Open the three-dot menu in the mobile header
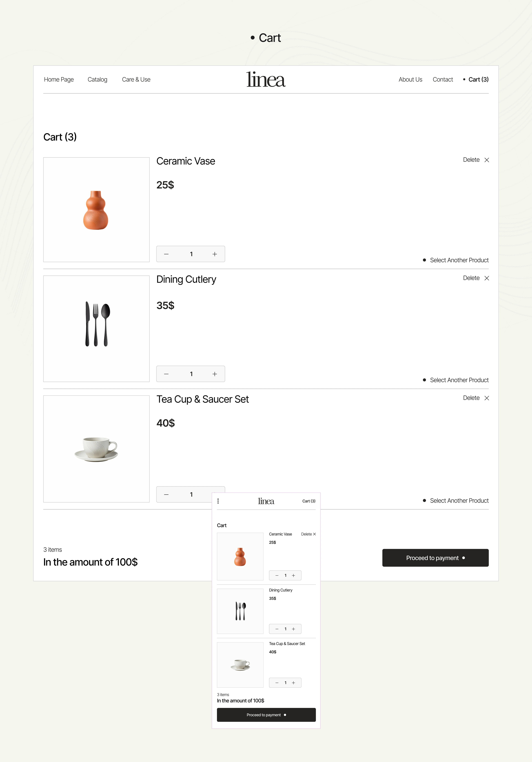532x762 pixels. click(218, 501)
